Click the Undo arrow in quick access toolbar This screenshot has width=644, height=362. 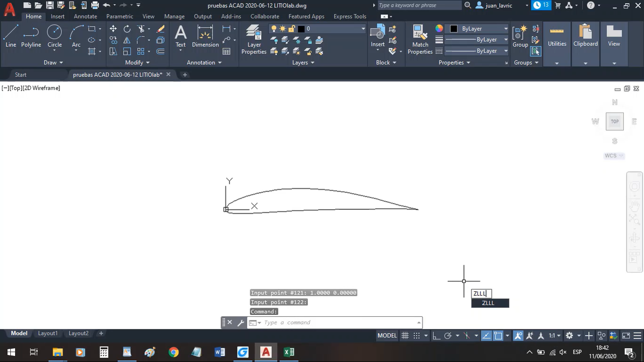click(106, 5)
